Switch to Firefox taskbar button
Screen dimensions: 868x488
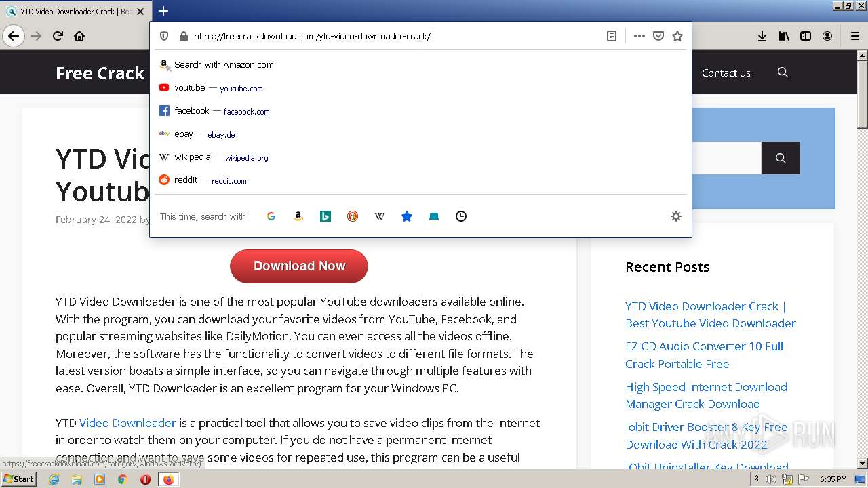click(168, 479)
